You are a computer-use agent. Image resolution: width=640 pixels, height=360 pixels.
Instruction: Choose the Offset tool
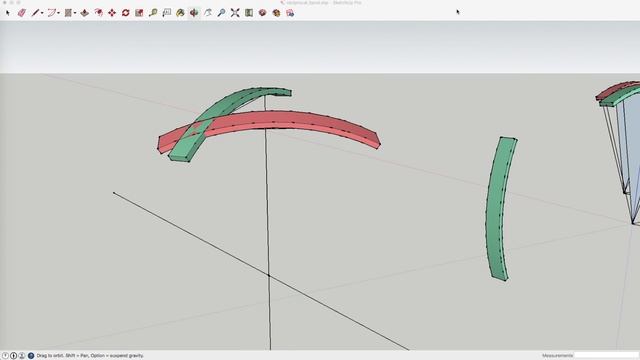pos(98,13)
